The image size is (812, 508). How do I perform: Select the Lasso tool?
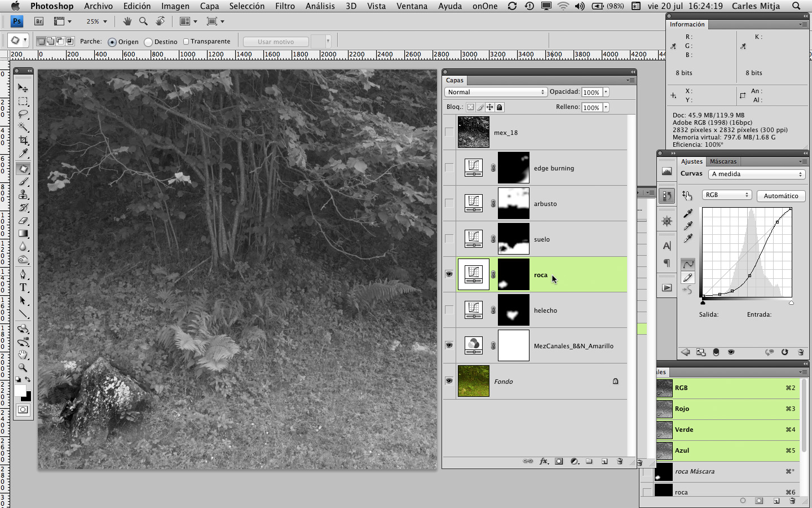tap(23, 114)
